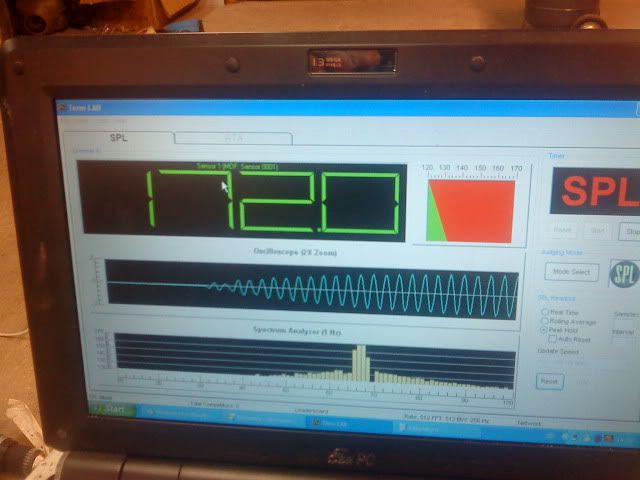Open the second tab beside SPL
The image size is (640, 480).
tap(233, 138)
